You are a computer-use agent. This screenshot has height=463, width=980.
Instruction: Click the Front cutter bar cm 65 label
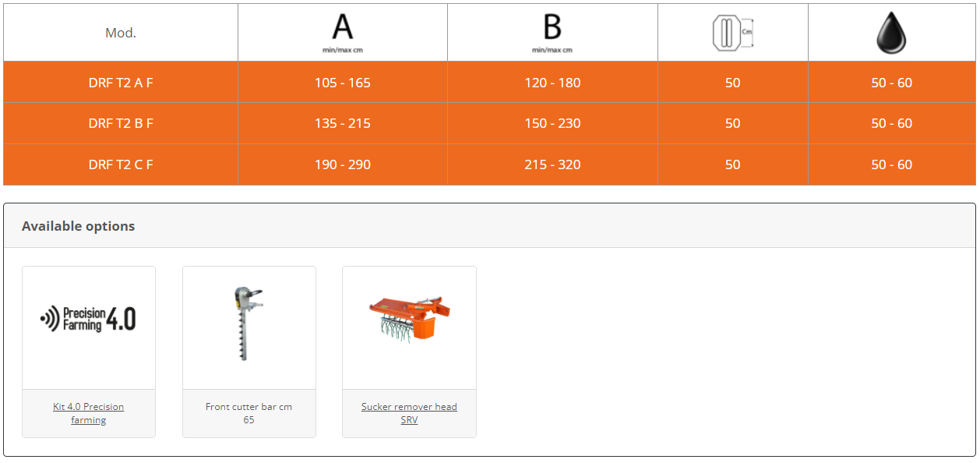(x=249, y=413)
